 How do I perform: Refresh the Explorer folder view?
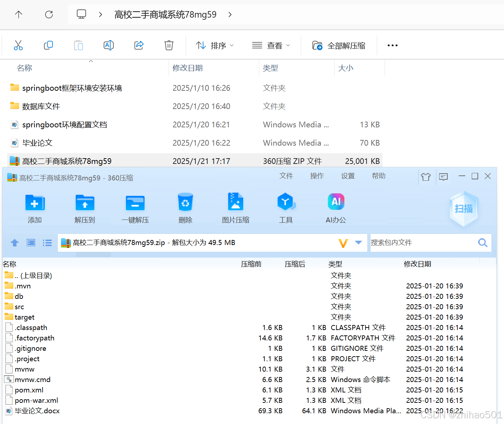point(49,14)
